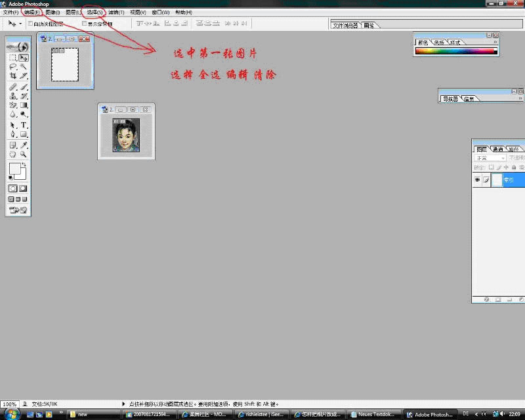Expand the navigator palette flyout menu
The height and width of the screenshot is (420, 525).
520,98
